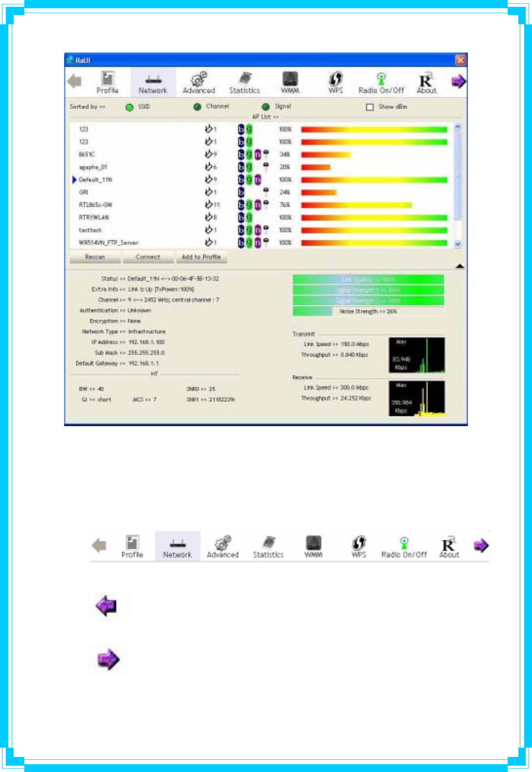Viewport: 532px width, 772px height.
Task: Click signal strength bar of RTL865x-GW row
Action: (x=356, y=205)
